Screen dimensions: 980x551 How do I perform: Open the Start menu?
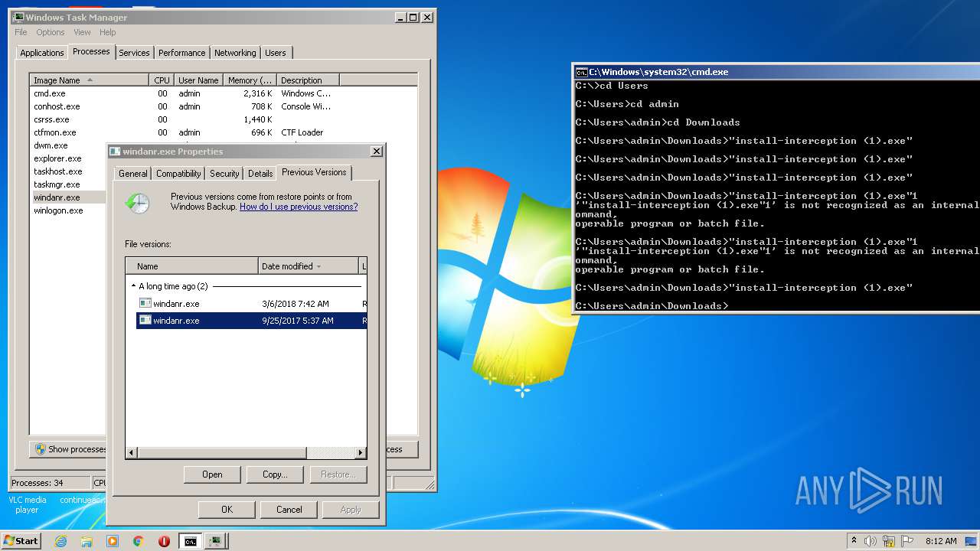(x=21, y=541)
